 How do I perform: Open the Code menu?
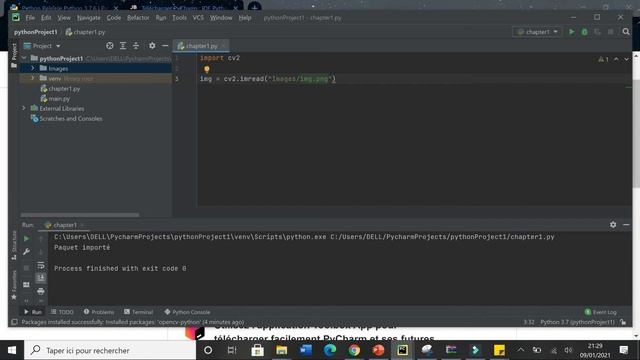pyautogui.click(x=114, y=18)
